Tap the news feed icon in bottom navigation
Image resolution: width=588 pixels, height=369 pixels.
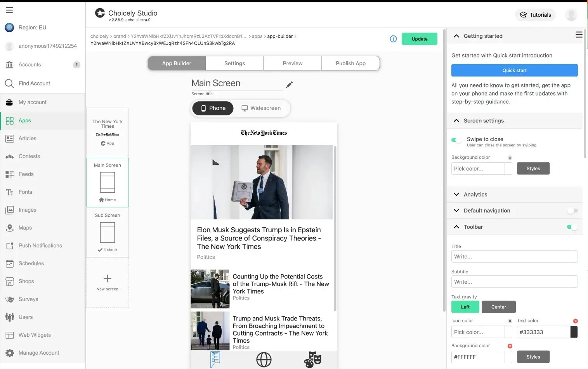point(215,360)
